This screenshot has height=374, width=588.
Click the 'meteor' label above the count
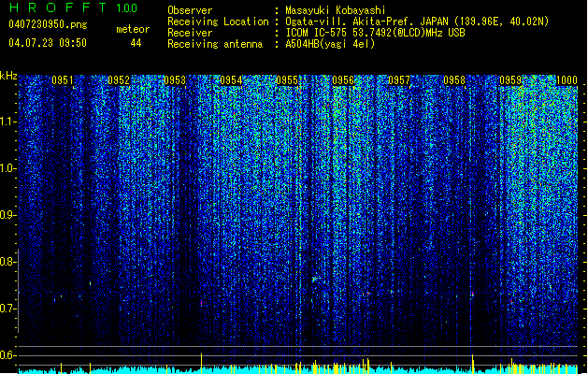(133, 29)
